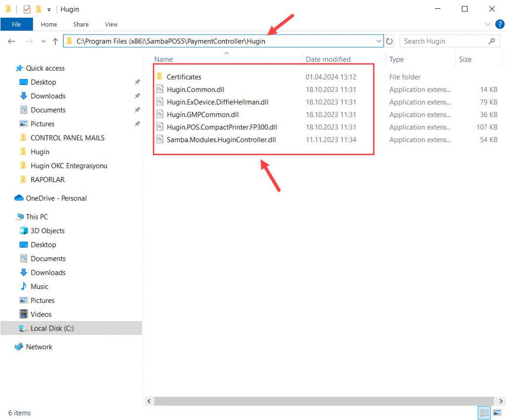This screenshot has height=420, width=506.
Task: Select Samba.Modules.HuginController.dll file
Action: click(x=221, y=140)
